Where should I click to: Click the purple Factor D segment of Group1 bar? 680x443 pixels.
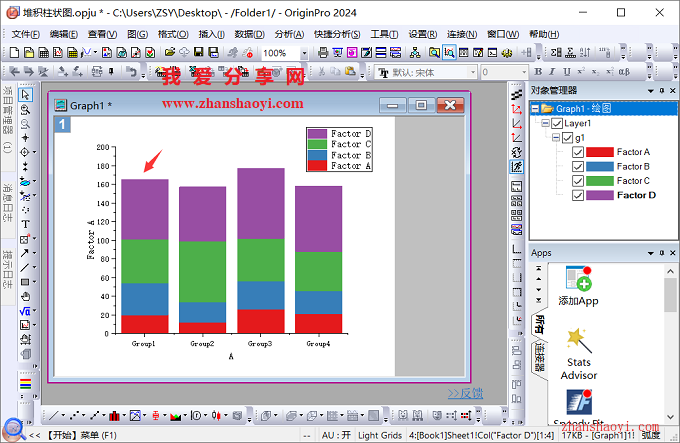[144, 209]
